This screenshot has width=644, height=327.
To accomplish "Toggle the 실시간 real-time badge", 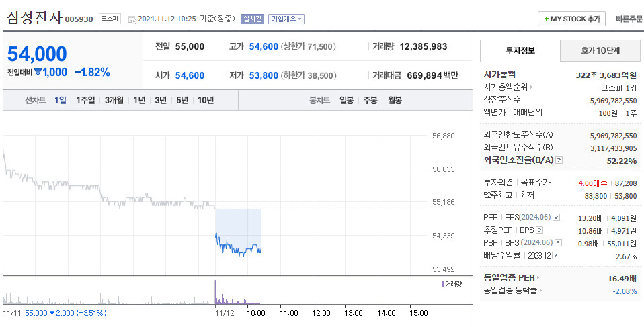I will [252, 19].
